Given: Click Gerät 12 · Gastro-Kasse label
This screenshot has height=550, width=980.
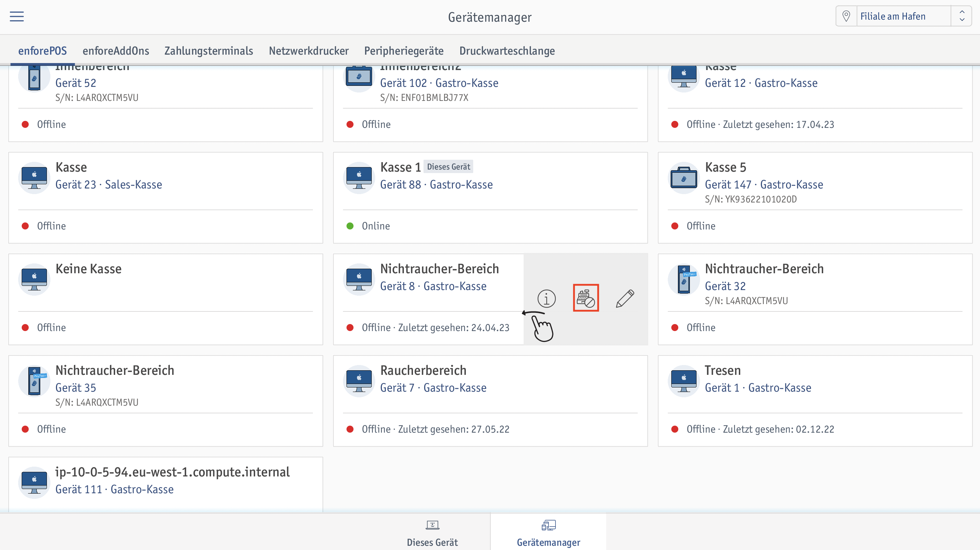Looking at the screenshot, I should tap(761, 83).
